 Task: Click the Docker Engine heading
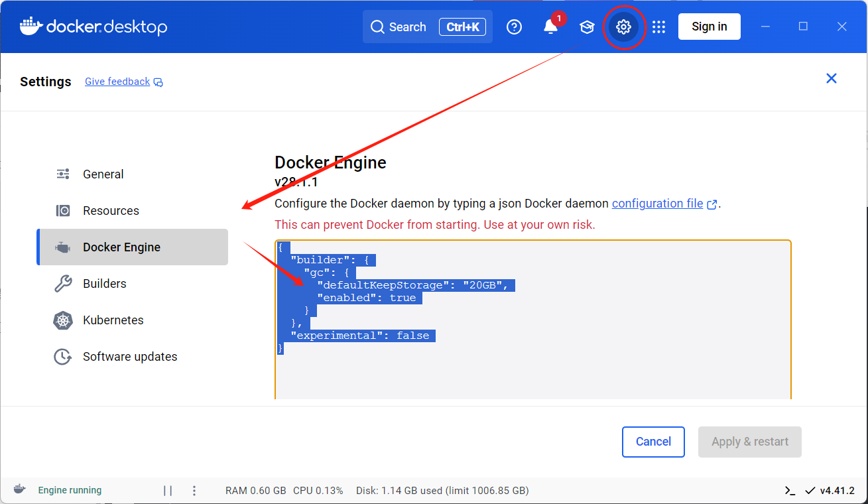pyautogui.click(x=330, y=162)
